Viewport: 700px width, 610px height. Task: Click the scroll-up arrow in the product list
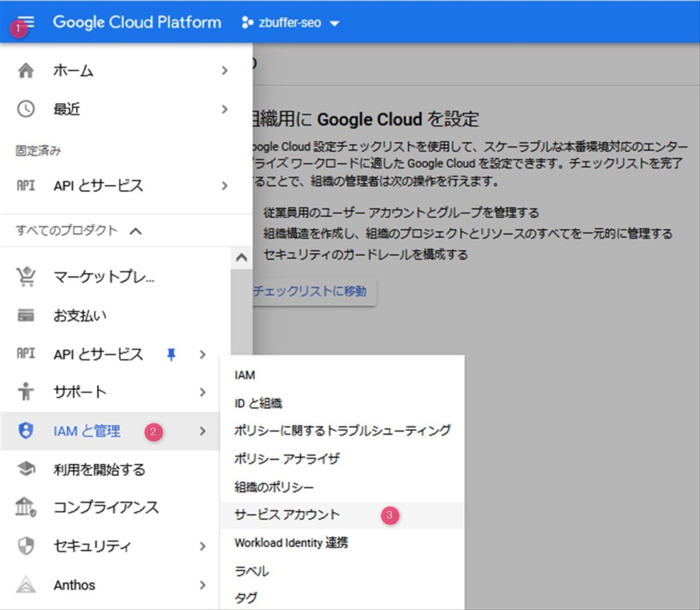click(241, 257)
